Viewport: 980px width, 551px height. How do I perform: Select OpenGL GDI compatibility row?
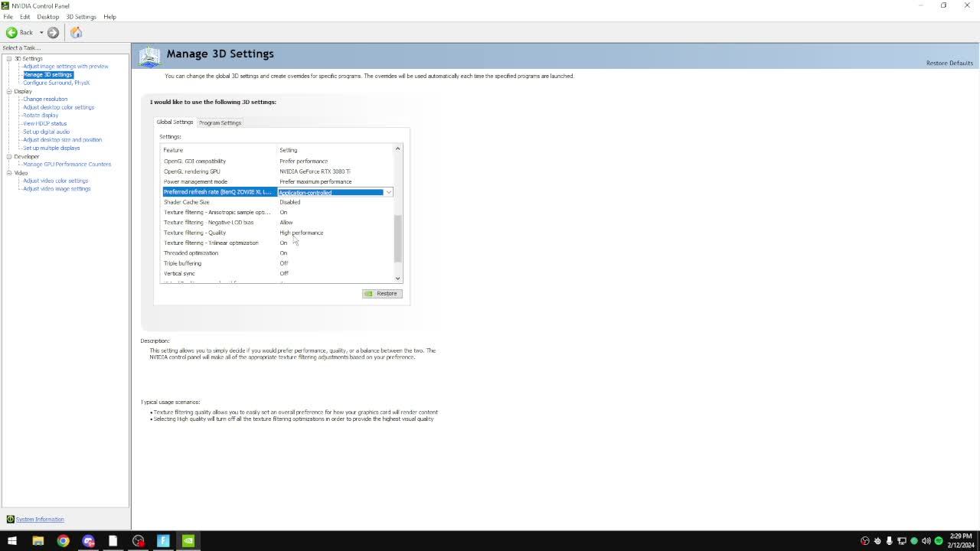(x=278, y=161)
